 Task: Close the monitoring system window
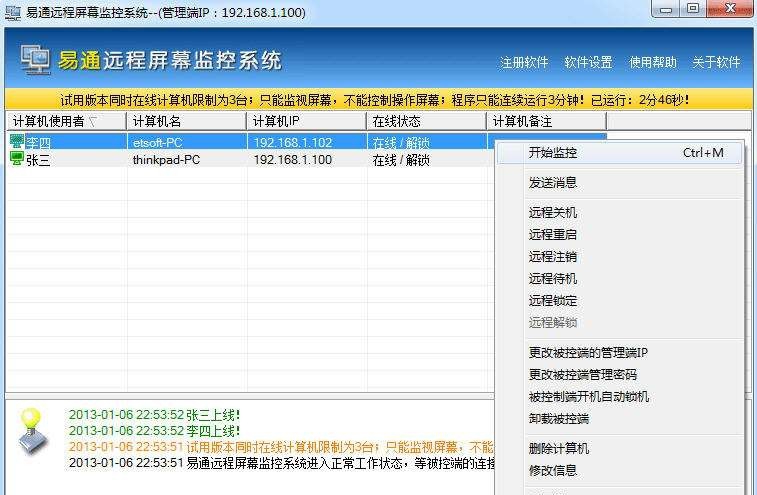730,9
